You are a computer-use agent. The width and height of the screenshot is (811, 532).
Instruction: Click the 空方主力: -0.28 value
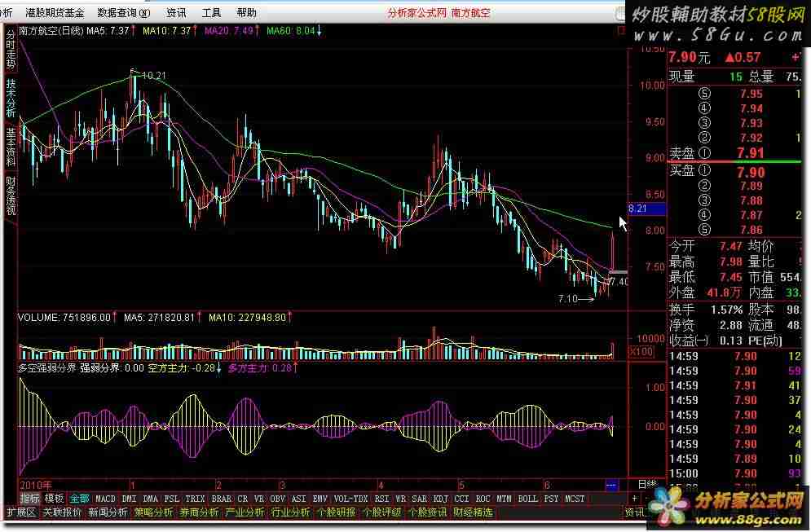click(181, 368)
